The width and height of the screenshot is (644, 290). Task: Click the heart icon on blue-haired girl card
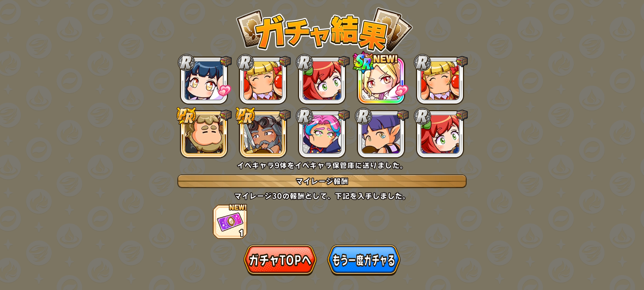224,90
